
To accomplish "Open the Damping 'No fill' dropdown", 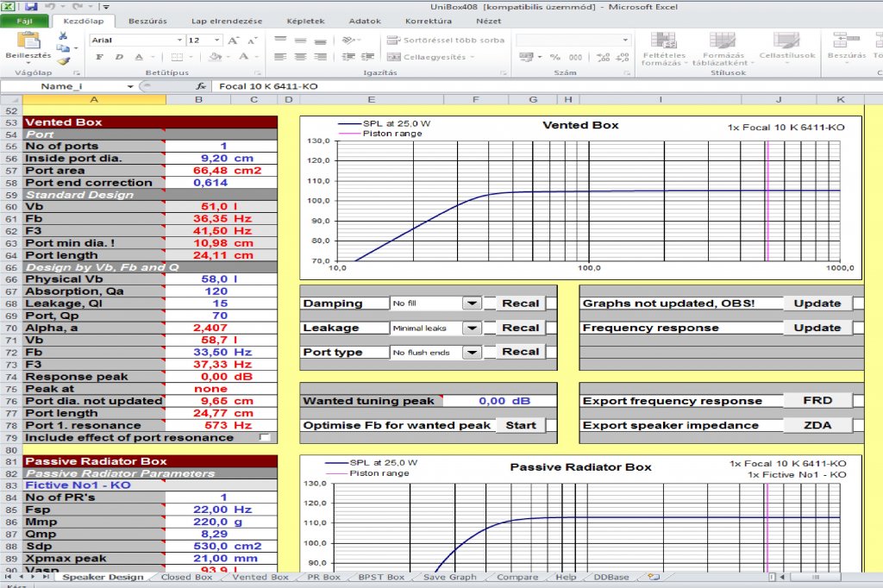I will tap(472, 303).
